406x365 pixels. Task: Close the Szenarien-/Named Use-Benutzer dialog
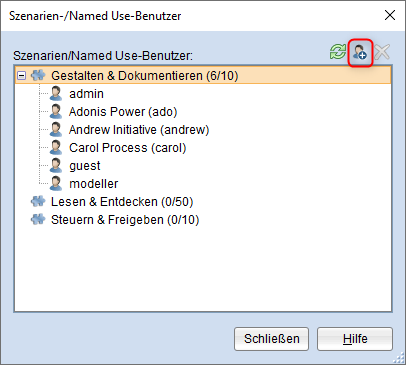[390, 15]
